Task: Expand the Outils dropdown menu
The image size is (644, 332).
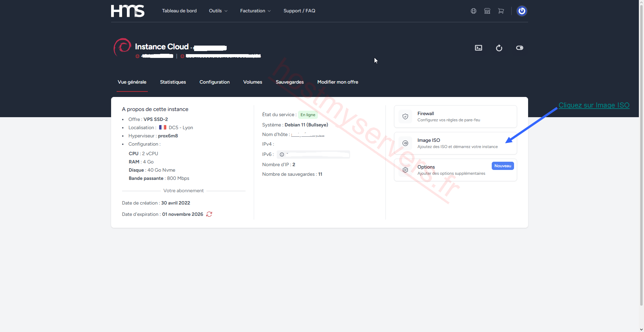Action: (x=218, y=11)
